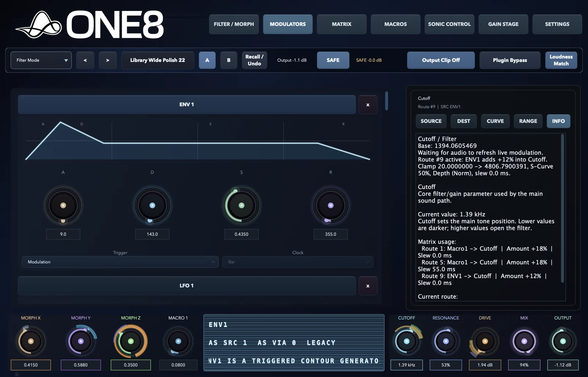Open the Clock Bar dropdown

pyautogui.click(x=298, y=262)
